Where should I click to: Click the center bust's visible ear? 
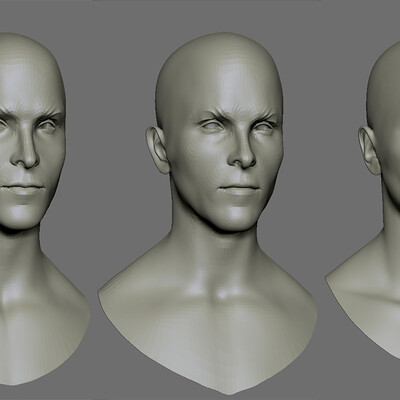tap(157, 149)
